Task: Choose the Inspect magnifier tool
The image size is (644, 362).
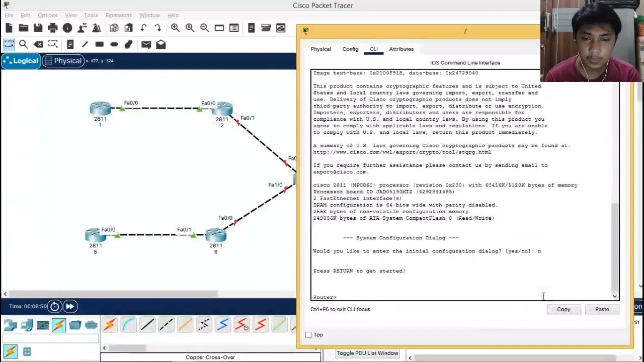Action: [x=24, y=45]
